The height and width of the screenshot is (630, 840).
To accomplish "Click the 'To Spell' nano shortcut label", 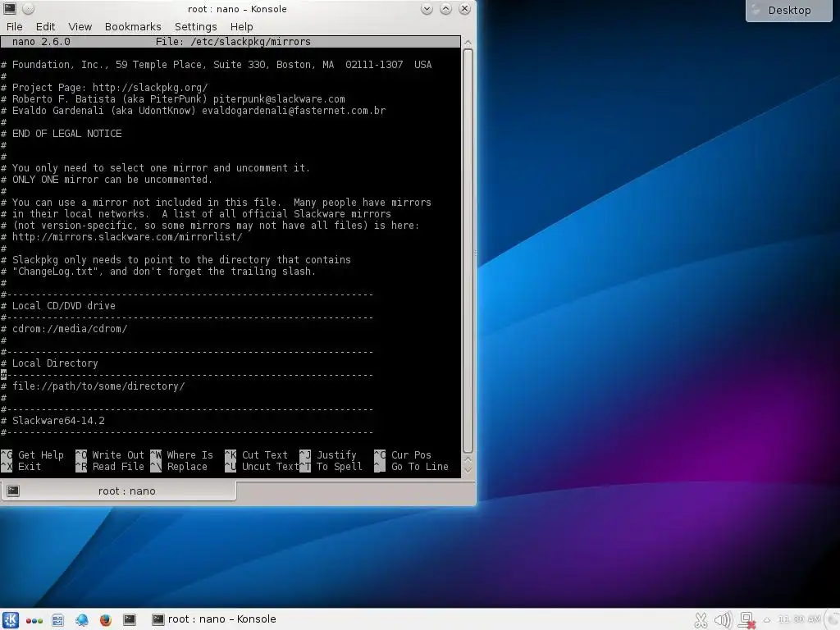I will click(339, 467).
